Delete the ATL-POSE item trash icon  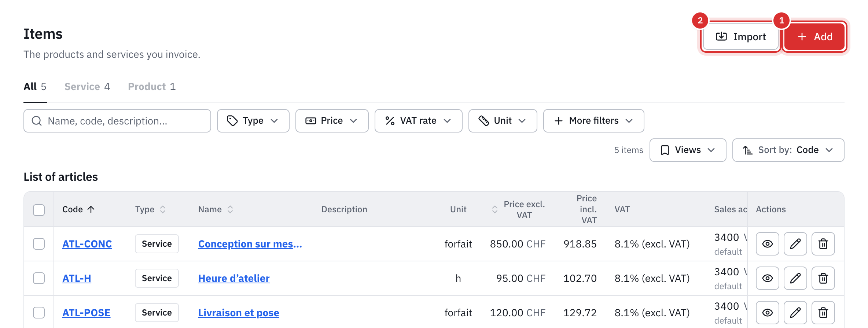[x=823, y=313]
